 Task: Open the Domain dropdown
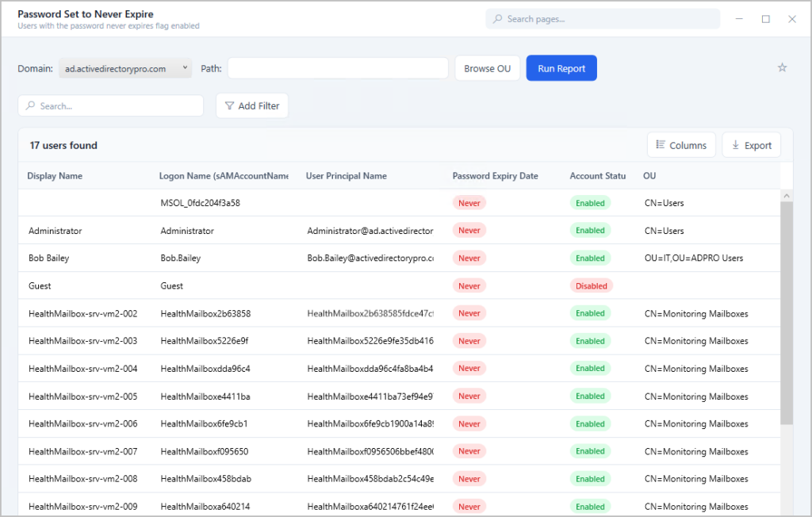(x=124, y=68)
